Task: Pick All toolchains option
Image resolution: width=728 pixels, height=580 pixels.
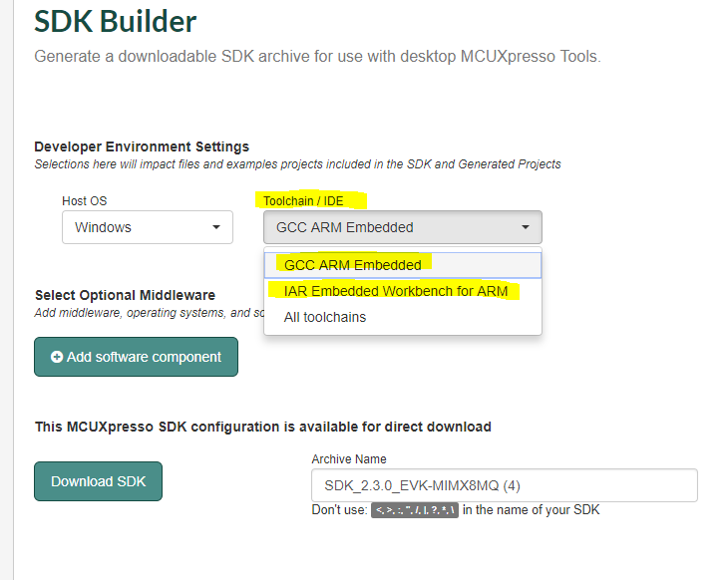Action: point(403,317)
